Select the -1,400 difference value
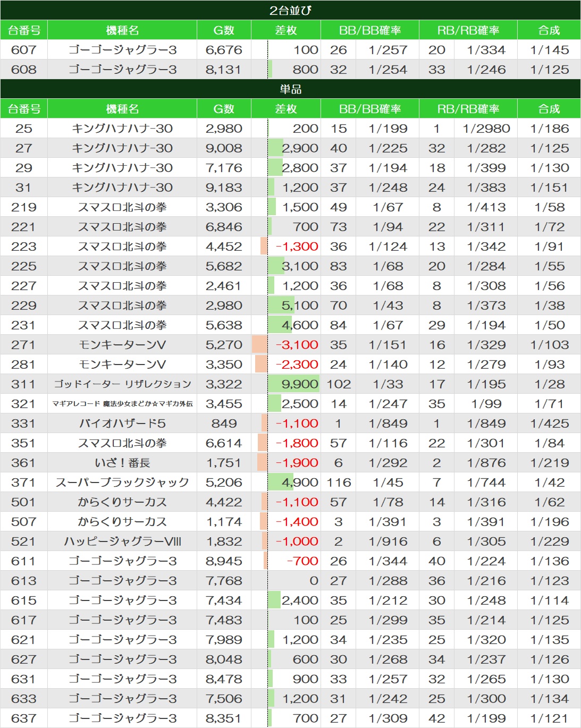Screen dimensions: 581x728 click(297, 522)
